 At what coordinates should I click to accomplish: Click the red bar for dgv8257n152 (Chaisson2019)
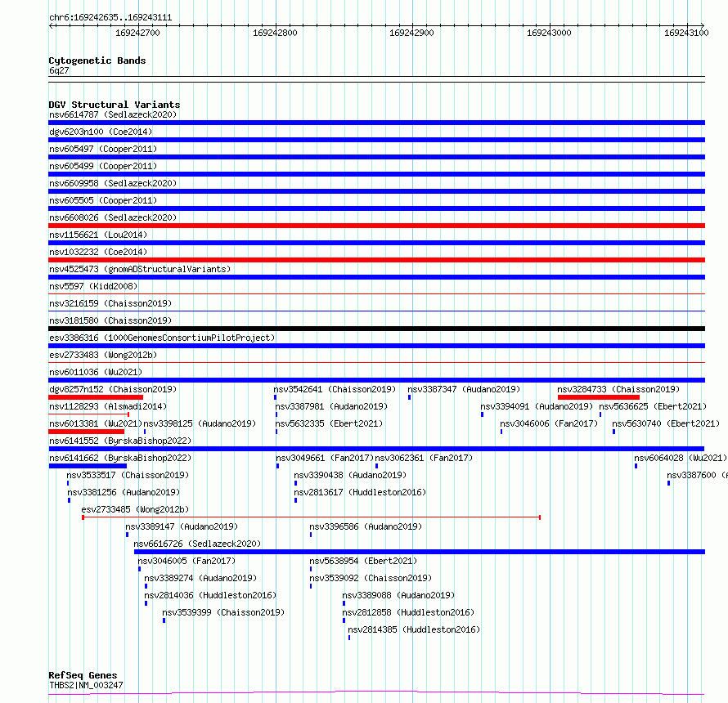pyautogui.click(x=96, y=397)
